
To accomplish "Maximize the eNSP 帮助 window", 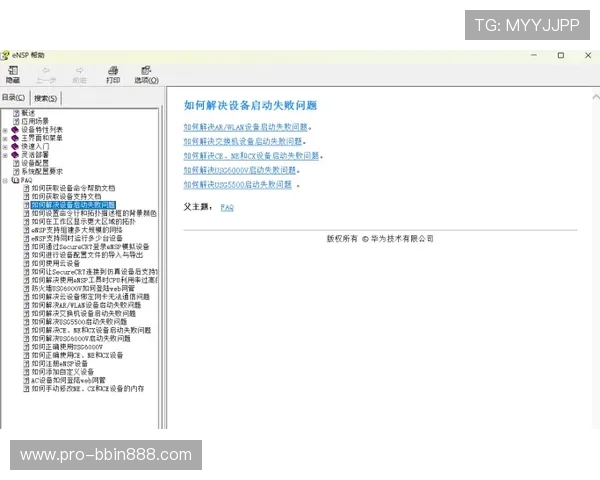I will [x=561, y=56].
